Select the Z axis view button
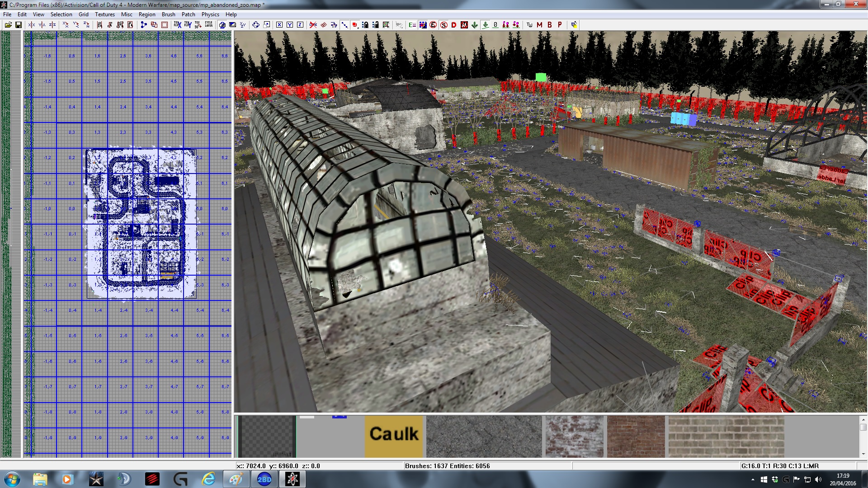The height and width of the screenshot is (488, 868). [x=300, y=25]
